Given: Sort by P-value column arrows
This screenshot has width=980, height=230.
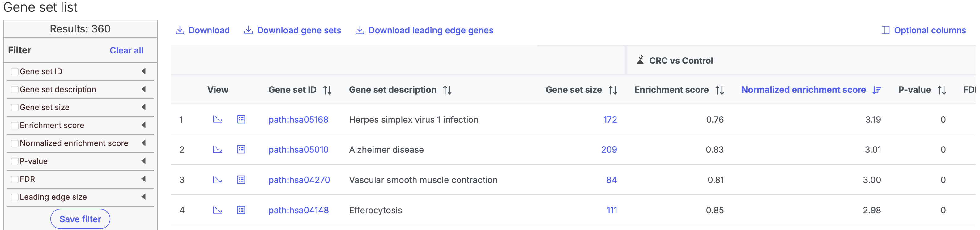Looking at the screenshot, I should coord(942,90).
